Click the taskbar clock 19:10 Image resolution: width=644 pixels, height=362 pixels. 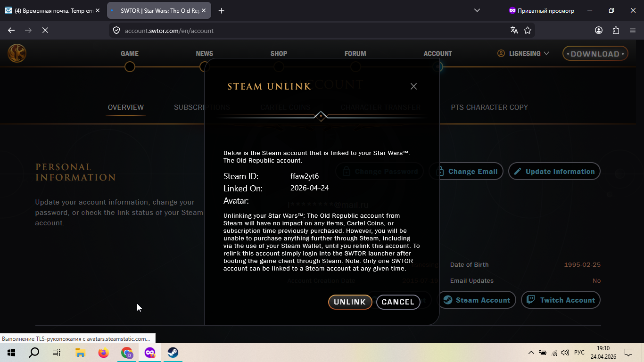603,348
